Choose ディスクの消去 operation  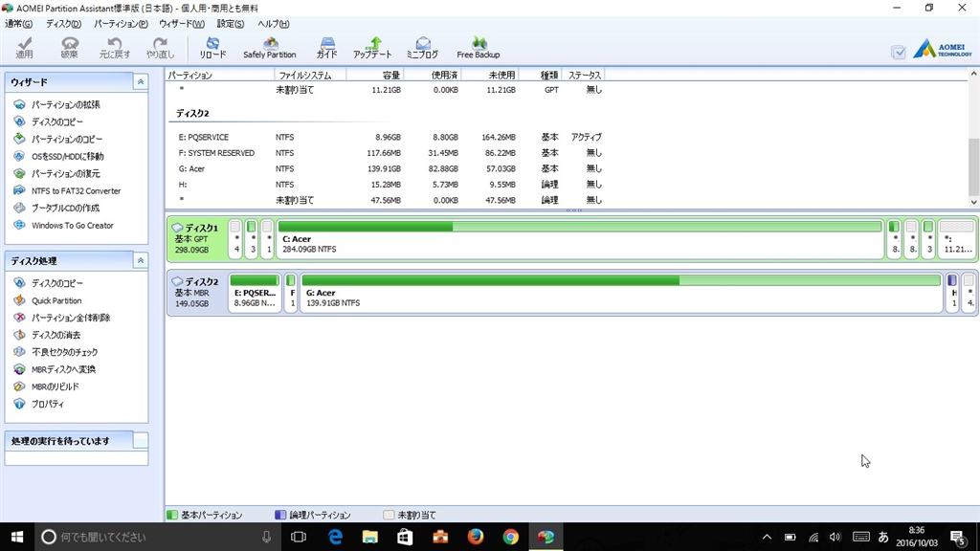[56, 335]
